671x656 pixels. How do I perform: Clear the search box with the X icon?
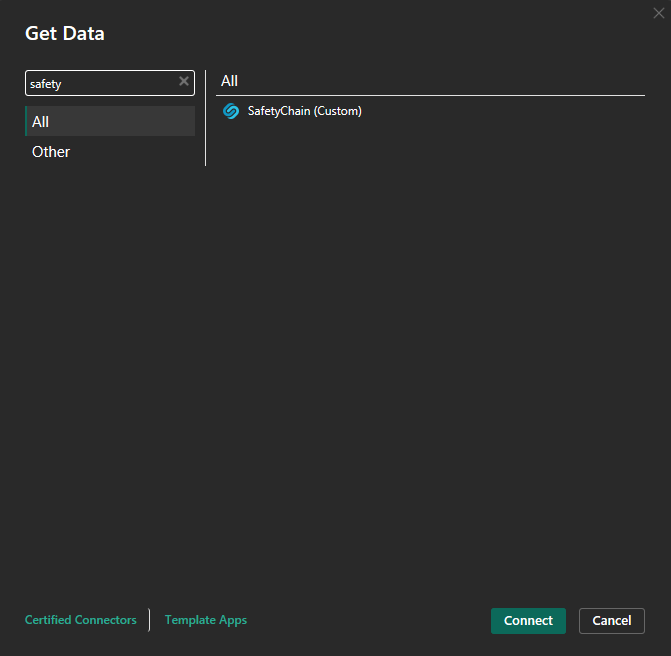point(184,81)
